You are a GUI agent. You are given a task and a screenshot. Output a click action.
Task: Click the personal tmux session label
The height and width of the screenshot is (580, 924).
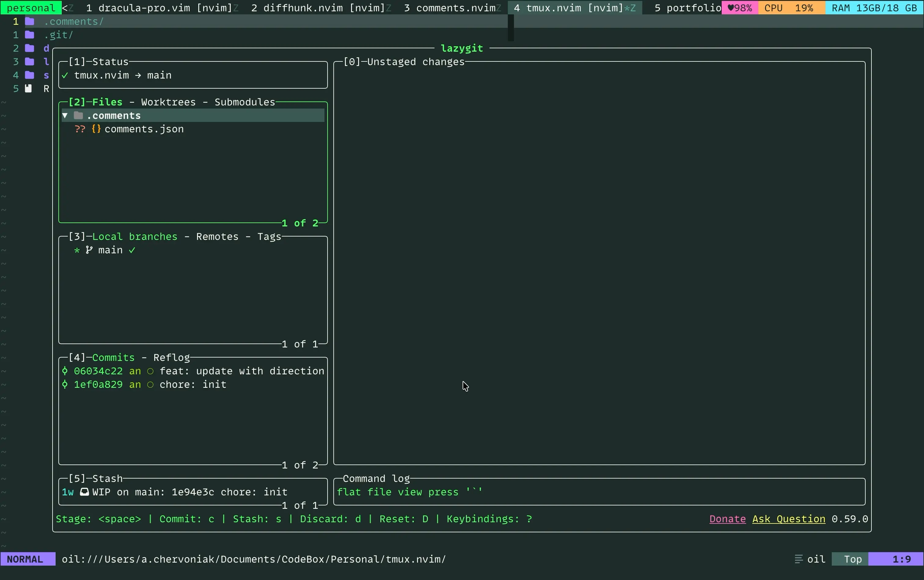click(x=31, y=8)
